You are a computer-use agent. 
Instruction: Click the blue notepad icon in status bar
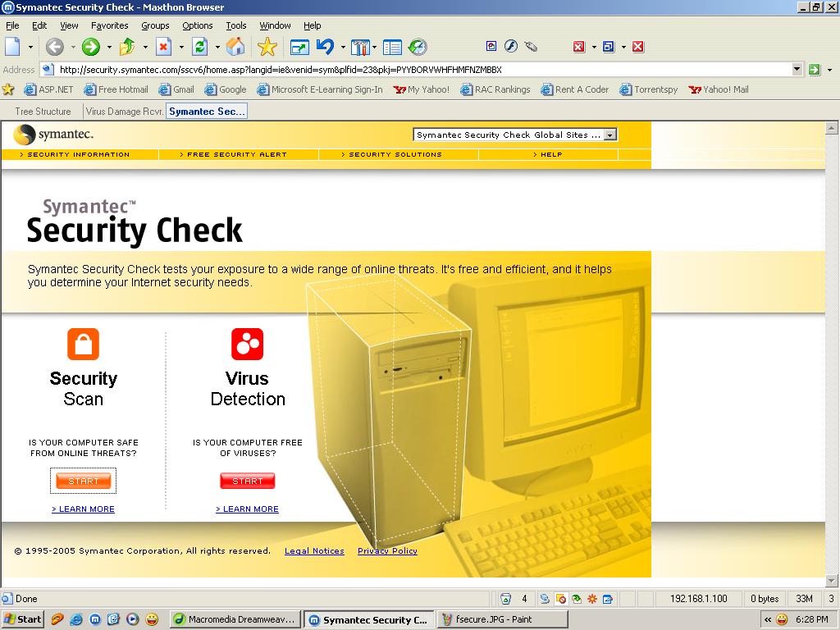click(608, 599)
